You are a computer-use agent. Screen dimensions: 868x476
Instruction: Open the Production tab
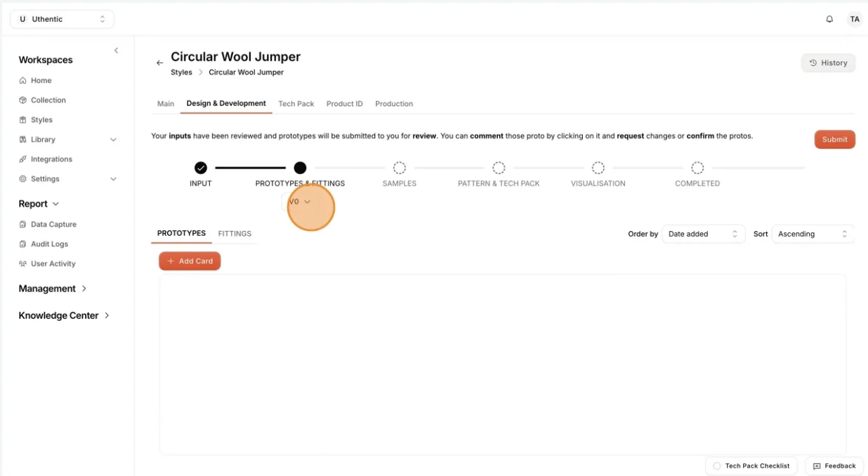[394, 104]
